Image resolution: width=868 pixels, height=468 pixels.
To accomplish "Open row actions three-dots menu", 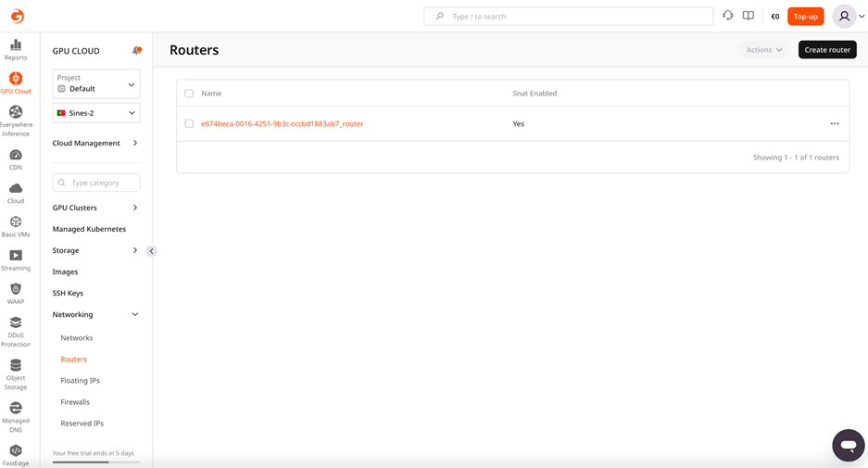I will pyautogui.click(x=835, y=123).
